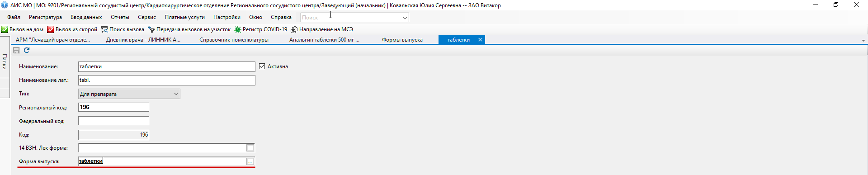The image size is (868, 175).
Task: Open the Платные услуги menu
Action: 184,17
